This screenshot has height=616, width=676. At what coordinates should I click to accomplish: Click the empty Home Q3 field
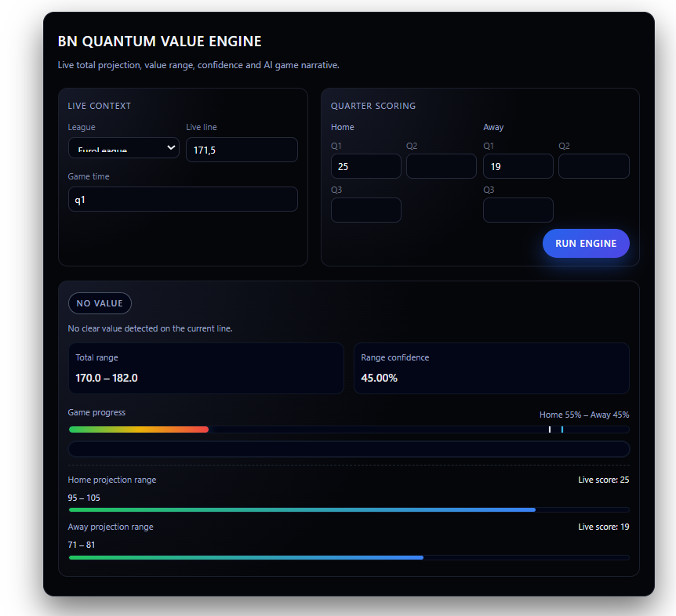coord(365,210)
